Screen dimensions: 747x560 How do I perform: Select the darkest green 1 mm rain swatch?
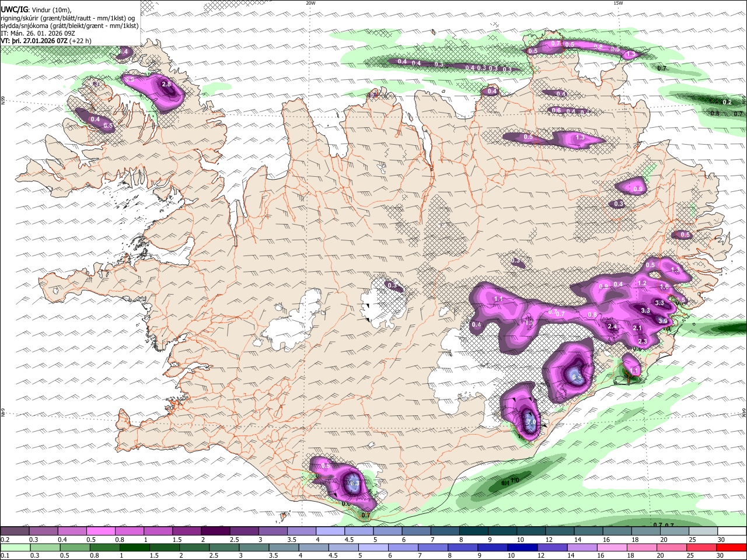[x=134, y=548]
